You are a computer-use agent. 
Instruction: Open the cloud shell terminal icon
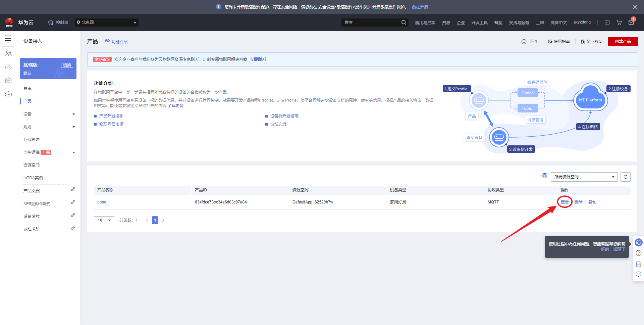pyautogui.click(x=607, y=22)
